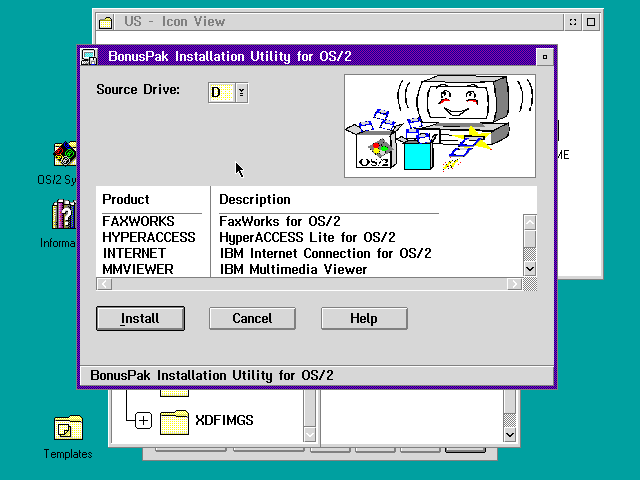The image size is (640, 480).
Task: Click the Source Drive field showing D
Action: click(x=222, y=93)
